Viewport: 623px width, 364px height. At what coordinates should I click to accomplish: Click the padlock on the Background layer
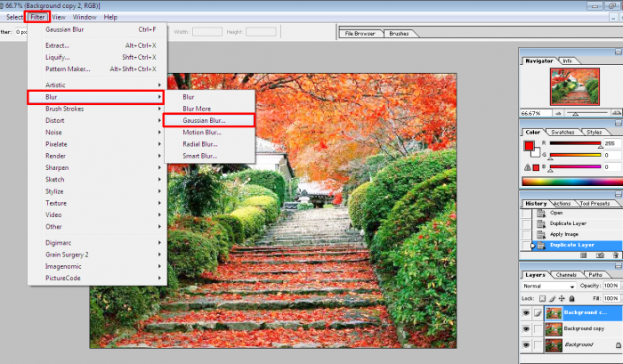point(619,345)
